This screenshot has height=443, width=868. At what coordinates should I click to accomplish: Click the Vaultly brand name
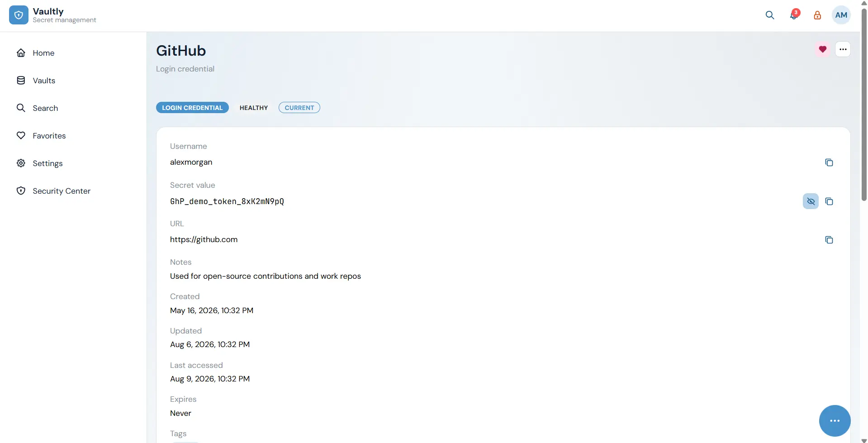point(48,11)
